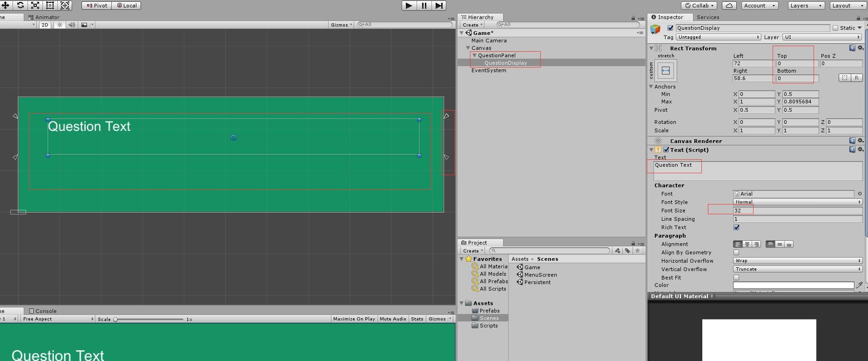Start Play mode with the Play button
The image size is (868, 361).
pyautogui.click(x=409, y=6)
